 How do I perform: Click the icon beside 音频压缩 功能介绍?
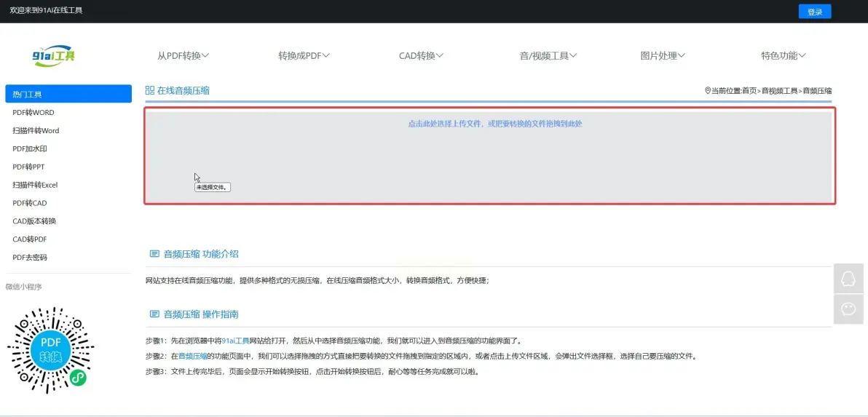pyautogui.click(x=154, y=255)
